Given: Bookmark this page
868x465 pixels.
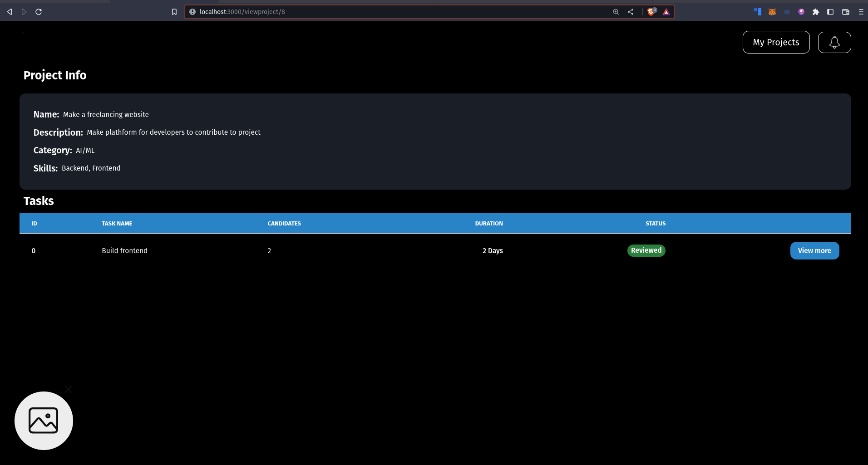Looking at the screenshot, I should pos(174,12).
